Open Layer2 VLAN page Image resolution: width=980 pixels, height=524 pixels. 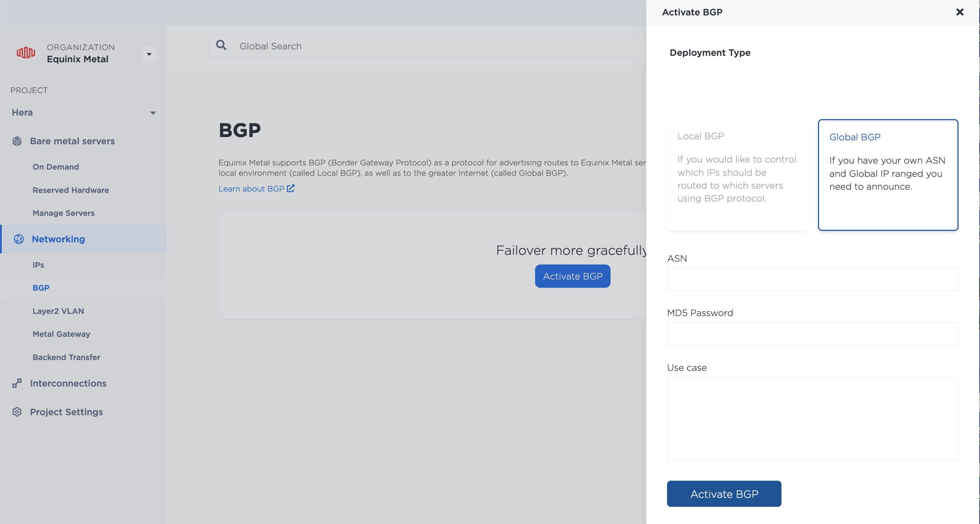pos(58,311)
